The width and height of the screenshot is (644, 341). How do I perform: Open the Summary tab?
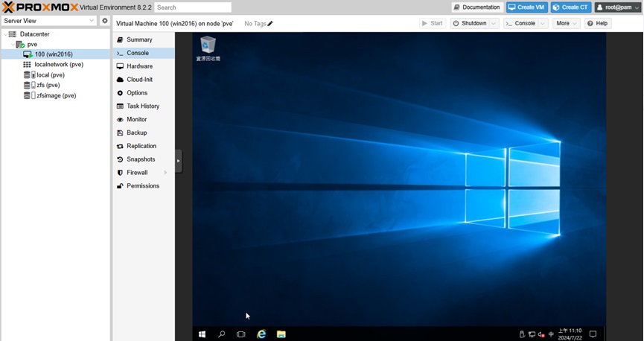click(144, 39)
